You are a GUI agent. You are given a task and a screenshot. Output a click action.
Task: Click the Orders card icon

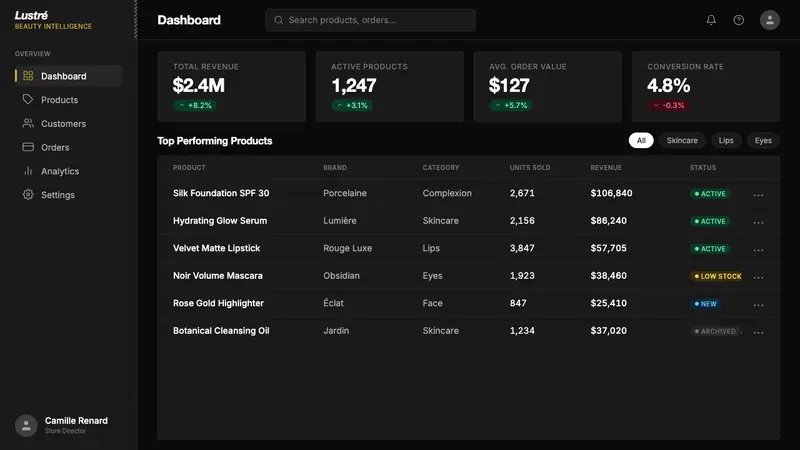tap(28, 147)
